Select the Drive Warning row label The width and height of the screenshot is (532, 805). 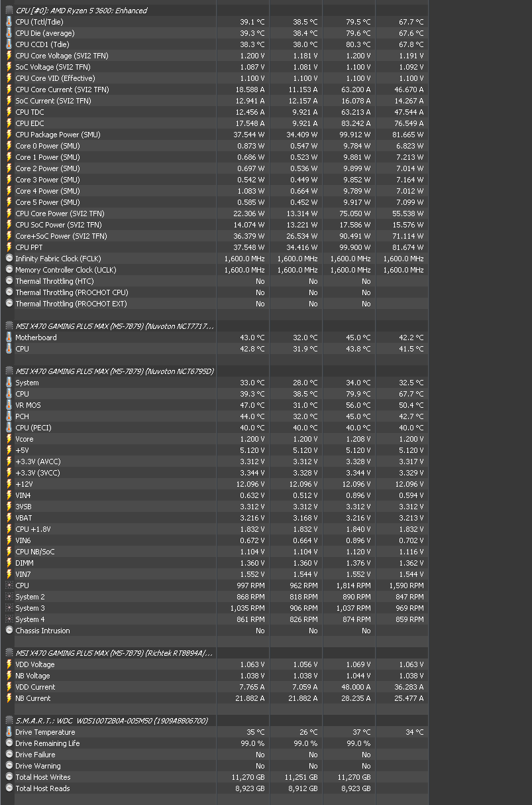pyautogui.click(x=38, y=766)
